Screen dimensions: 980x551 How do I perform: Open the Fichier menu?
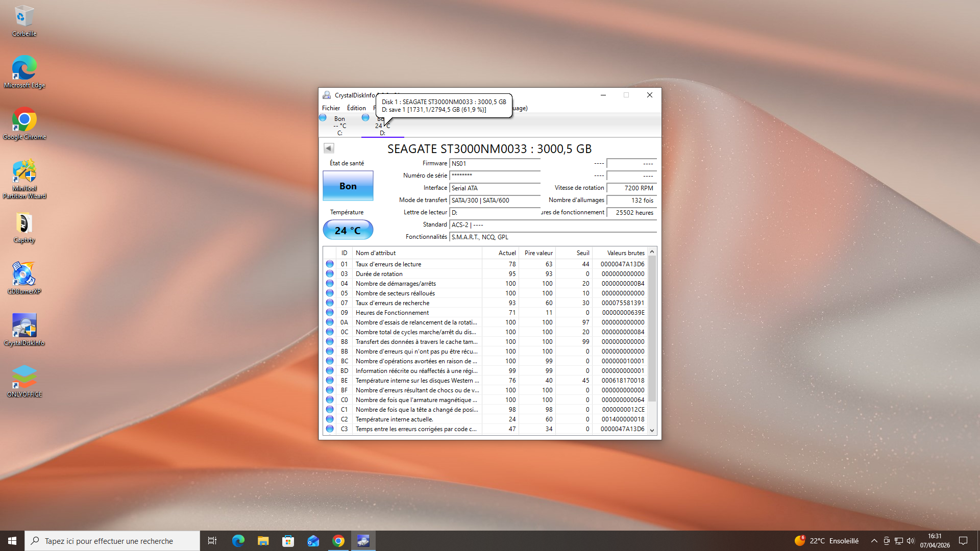coord(331,108)
